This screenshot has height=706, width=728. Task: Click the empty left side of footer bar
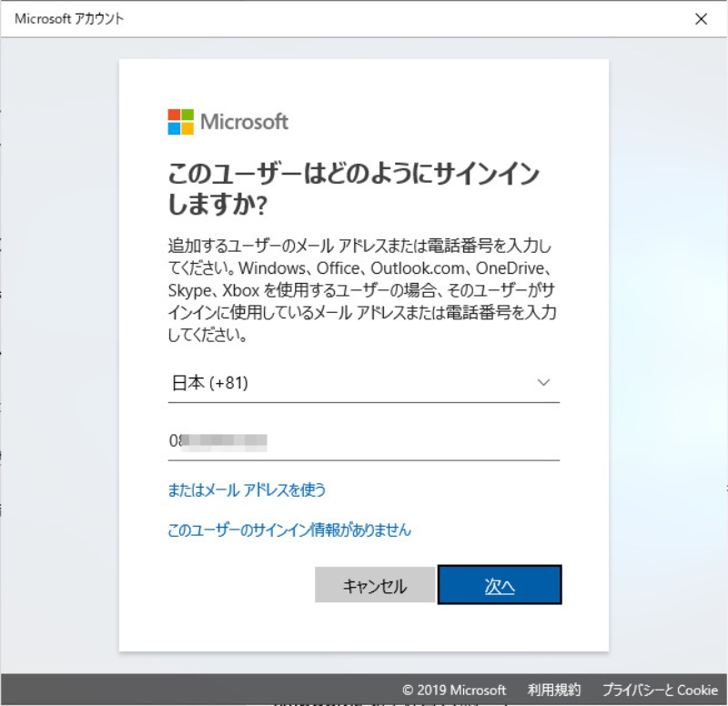coord(182,690)
